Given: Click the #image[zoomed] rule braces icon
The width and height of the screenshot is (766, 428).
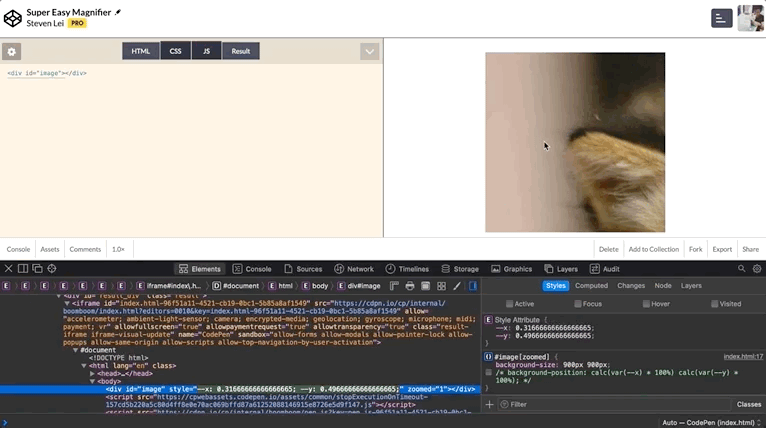Looking at the screenshot, I should pos(488,357).
